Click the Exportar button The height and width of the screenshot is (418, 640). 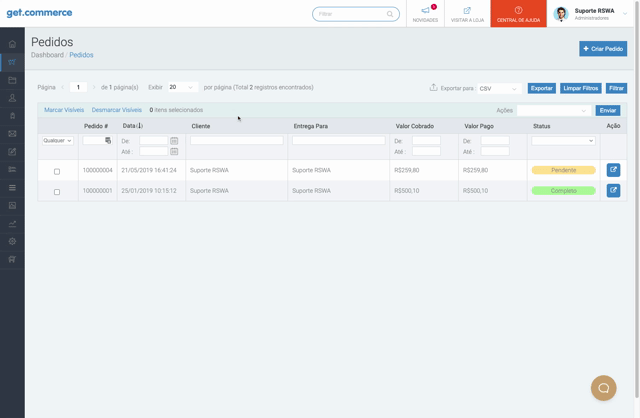point(542,88)
